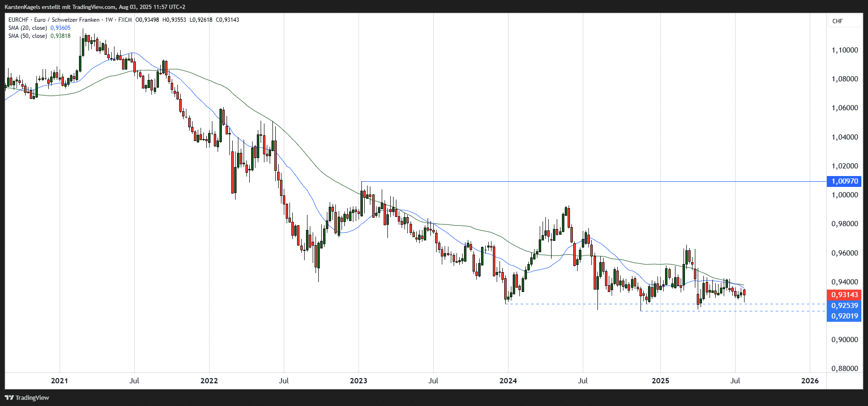Click the 1,00000 price axis label
This screenshot has height=406, width=868.
(x=845, y=195)
